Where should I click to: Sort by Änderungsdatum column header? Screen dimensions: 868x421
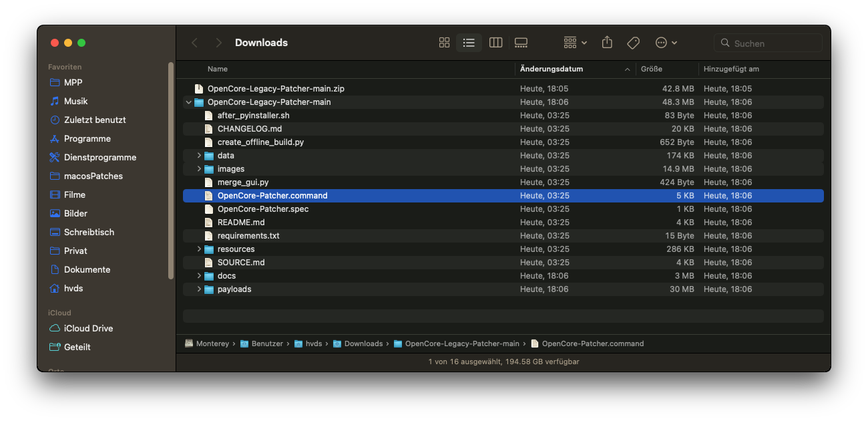[552, 69]
